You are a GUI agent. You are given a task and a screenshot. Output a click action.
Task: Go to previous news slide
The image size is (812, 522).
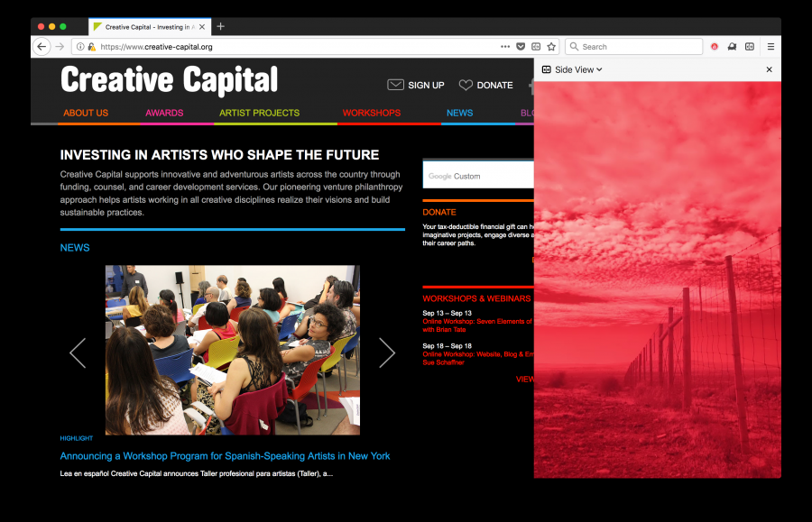(78, 353)
